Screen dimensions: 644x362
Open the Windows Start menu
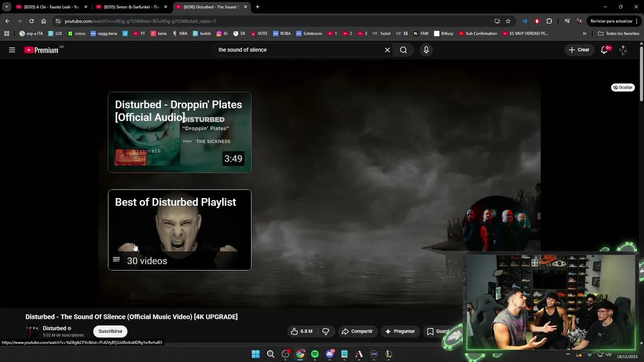tap(256, 354)
